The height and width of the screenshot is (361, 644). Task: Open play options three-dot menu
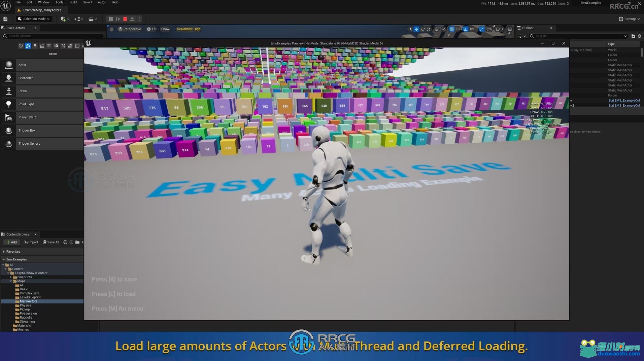[x=139, y=19]
